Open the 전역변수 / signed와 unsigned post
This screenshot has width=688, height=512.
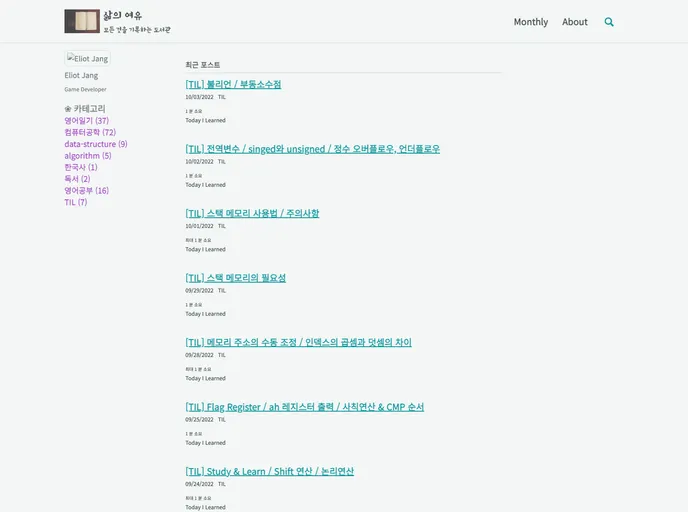point(312,149)
